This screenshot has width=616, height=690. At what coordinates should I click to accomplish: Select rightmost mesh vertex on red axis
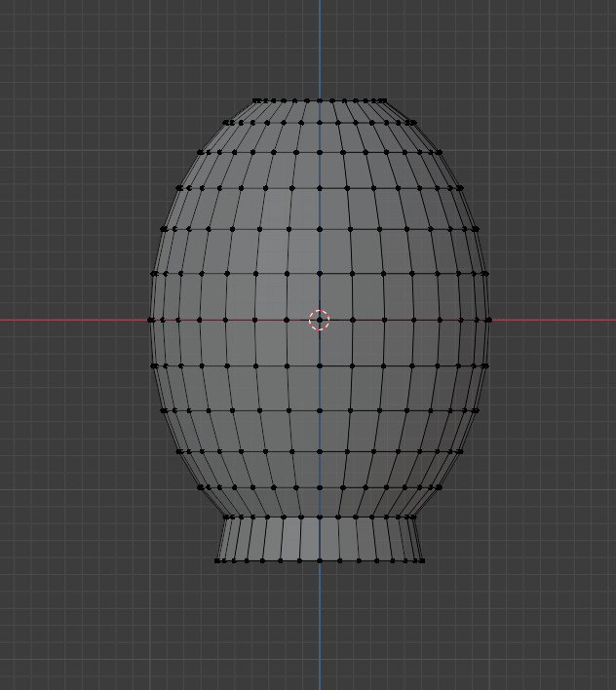click(x=489, y=320)
